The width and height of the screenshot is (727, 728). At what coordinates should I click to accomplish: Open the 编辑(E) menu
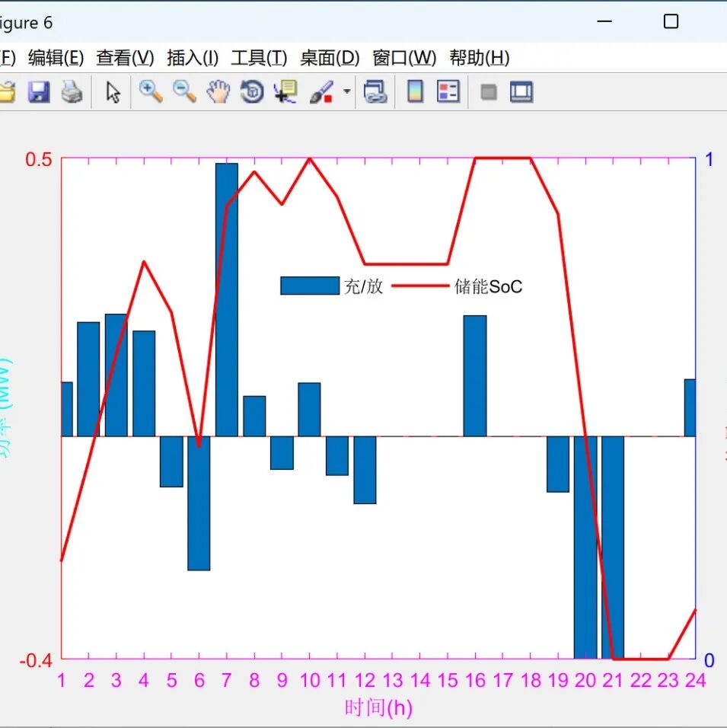[56, 58]
